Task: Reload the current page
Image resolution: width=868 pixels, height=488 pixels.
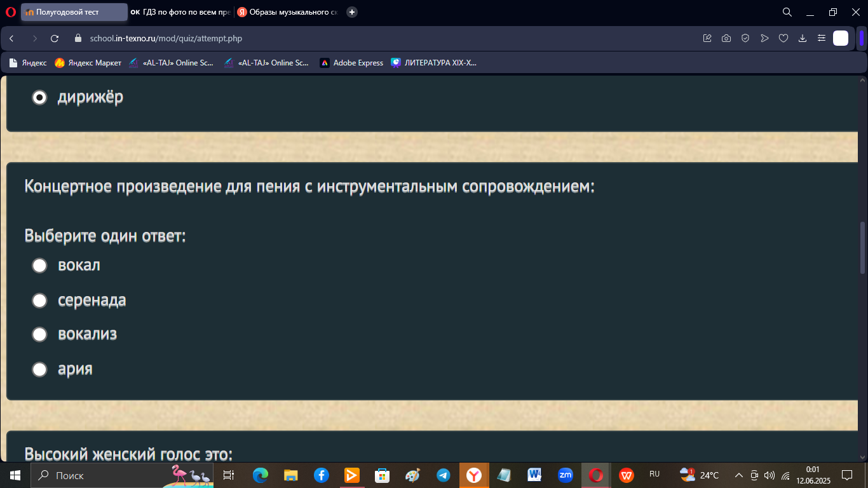Action: (55, 38)
